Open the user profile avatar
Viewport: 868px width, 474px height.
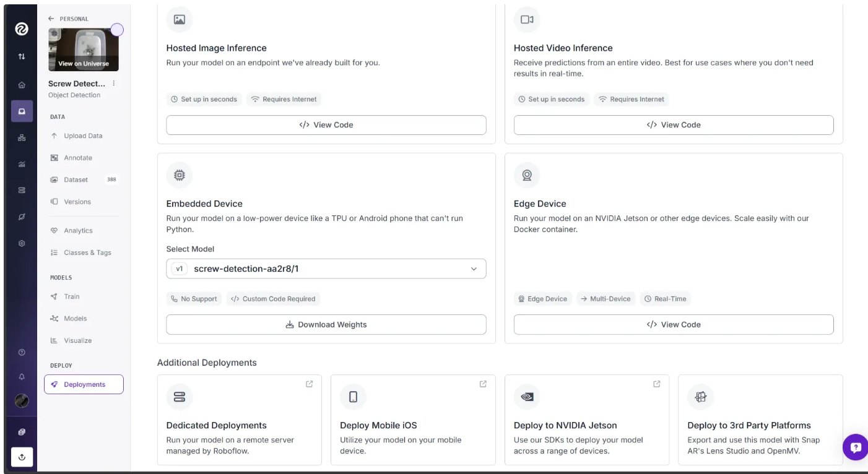coord(22,401)
